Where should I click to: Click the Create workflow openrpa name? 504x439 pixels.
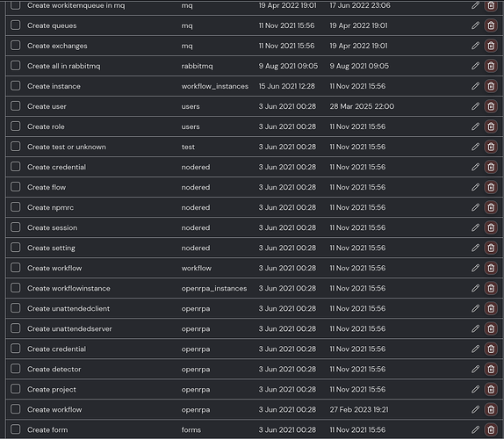(x=54, y=409)
